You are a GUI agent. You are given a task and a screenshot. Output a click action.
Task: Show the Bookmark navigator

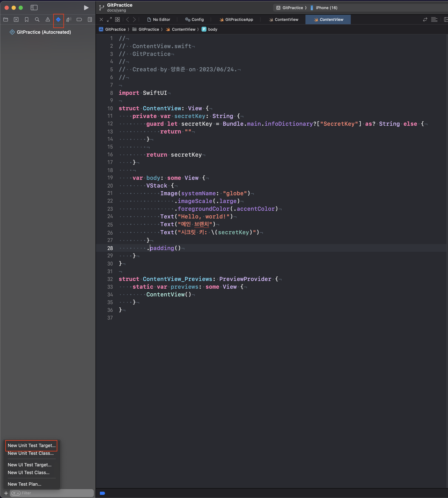27,19
